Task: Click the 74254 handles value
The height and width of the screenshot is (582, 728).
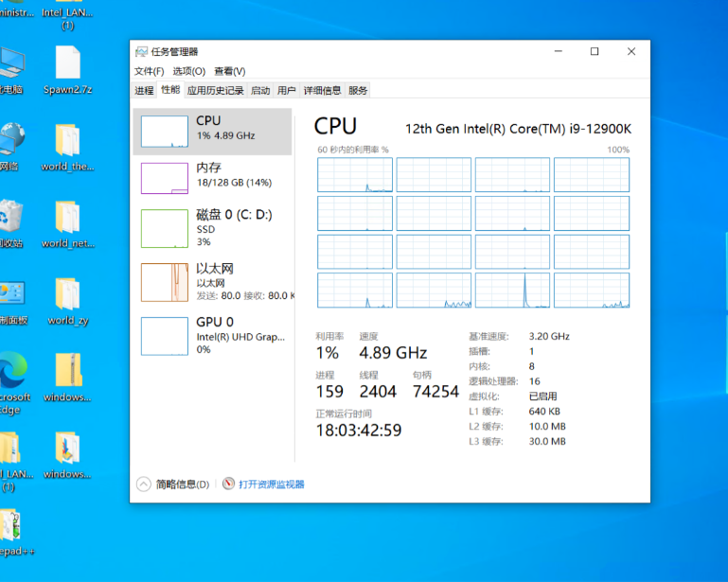Action: tap(435, 391)
